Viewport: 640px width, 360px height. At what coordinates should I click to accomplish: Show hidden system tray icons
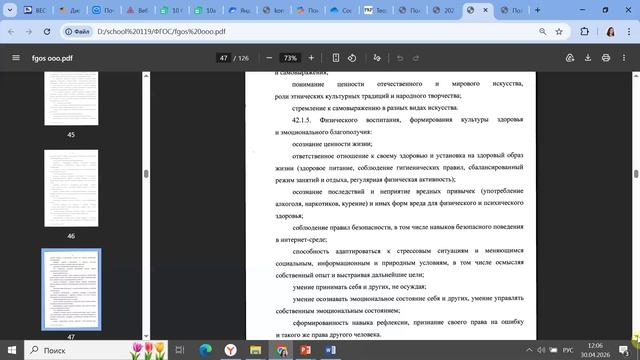[x=529, y=350]
